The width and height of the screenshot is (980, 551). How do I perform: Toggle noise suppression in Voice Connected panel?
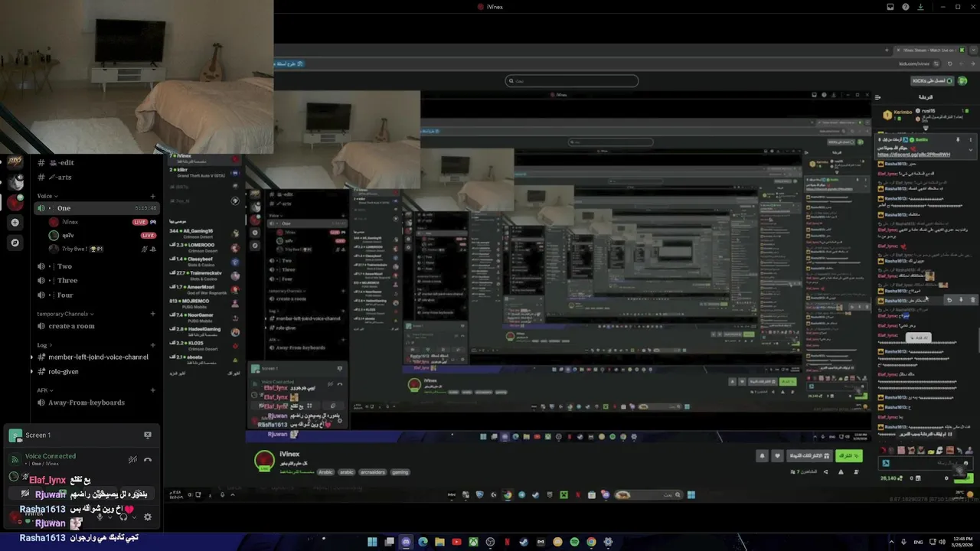132,459
